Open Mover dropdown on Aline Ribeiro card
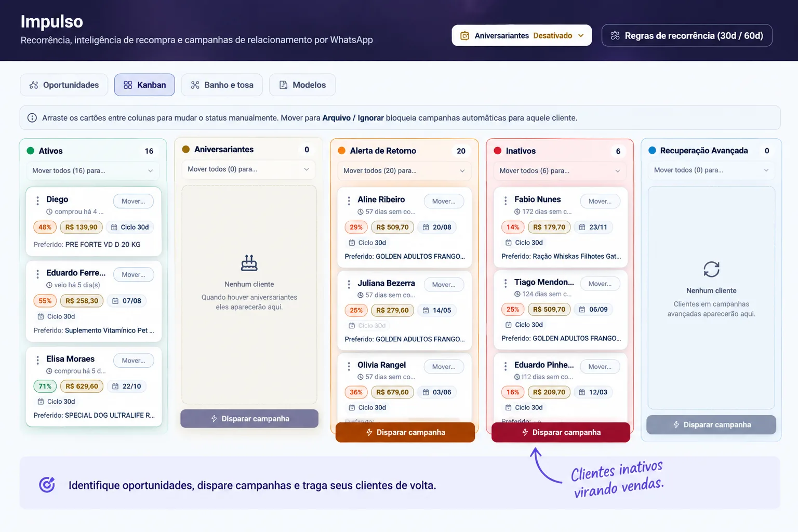The width and height of the screenshot is (798, 532). click(444, 201)
